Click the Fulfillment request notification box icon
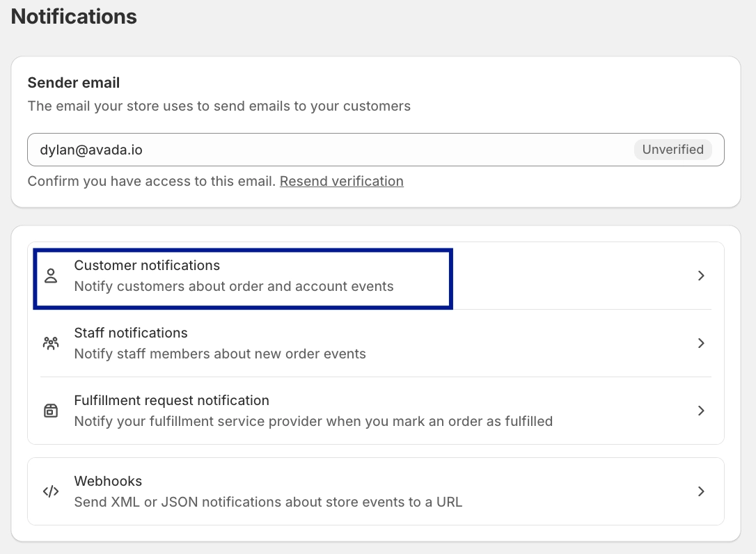 pos(51,411)
